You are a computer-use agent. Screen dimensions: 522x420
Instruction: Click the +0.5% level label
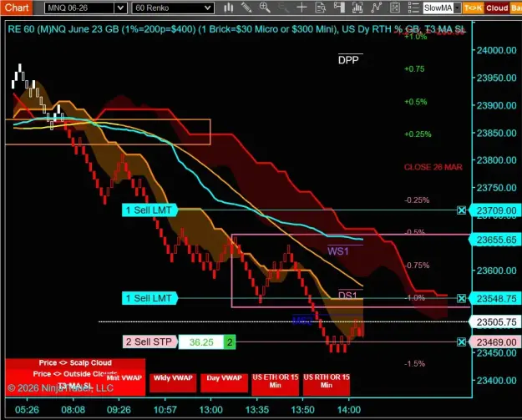point(415,102)
